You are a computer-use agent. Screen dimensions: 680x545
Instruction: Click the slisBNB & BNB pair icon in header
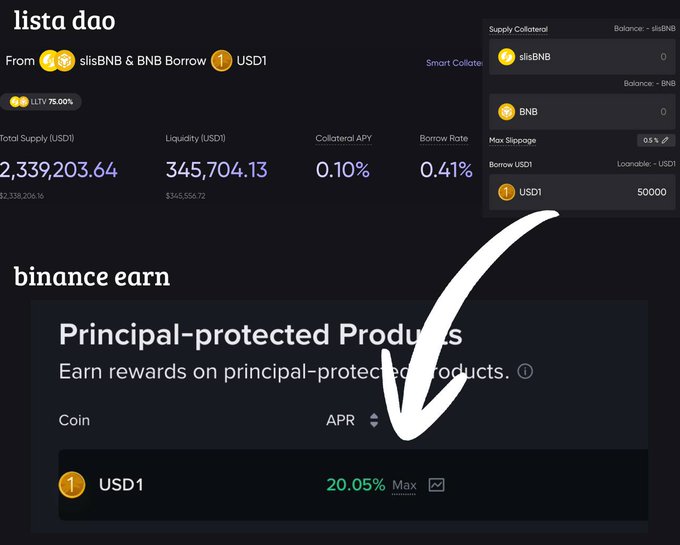coord(57,61)
